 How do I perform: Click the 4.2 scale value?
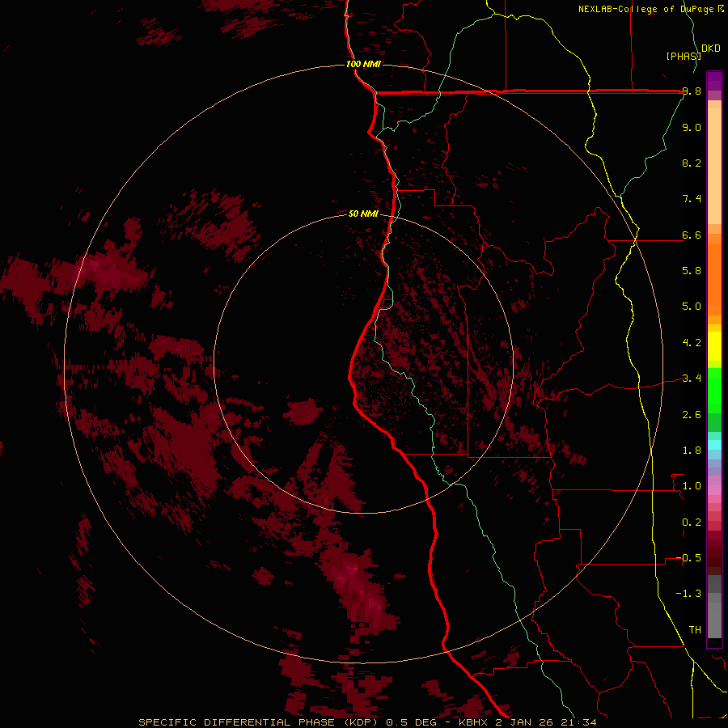pyautogui.click(x=692, y=343)
